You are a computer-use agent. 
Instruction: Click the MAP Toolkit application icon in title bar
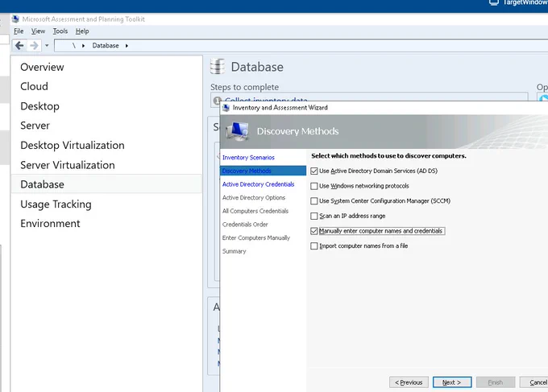(x=15, y=19)
